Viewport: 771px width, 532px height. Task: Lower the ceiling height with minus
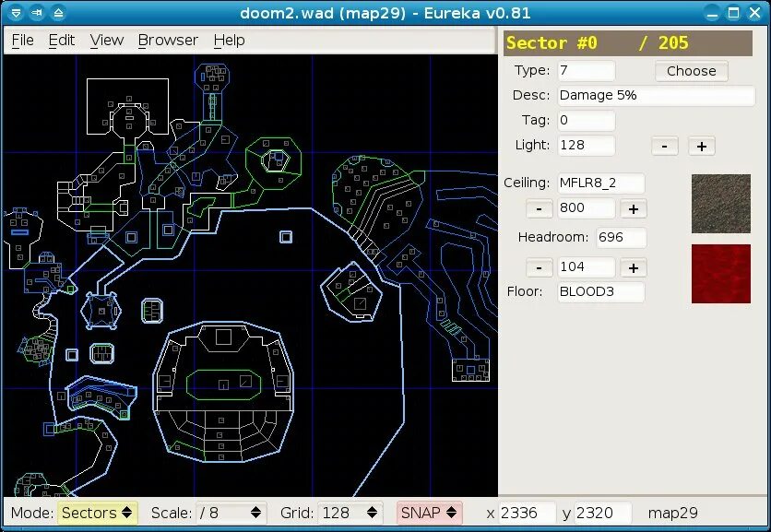(539, 209)
